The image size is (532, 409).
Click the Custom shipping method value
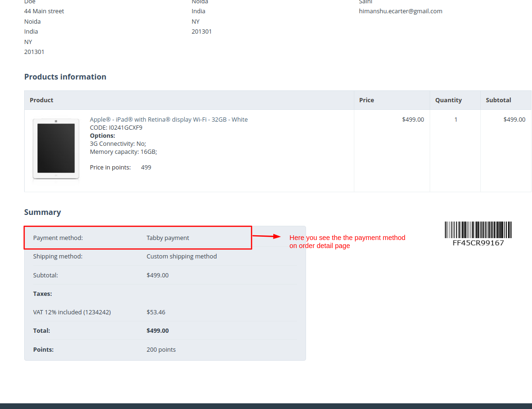tap(181, 257)
